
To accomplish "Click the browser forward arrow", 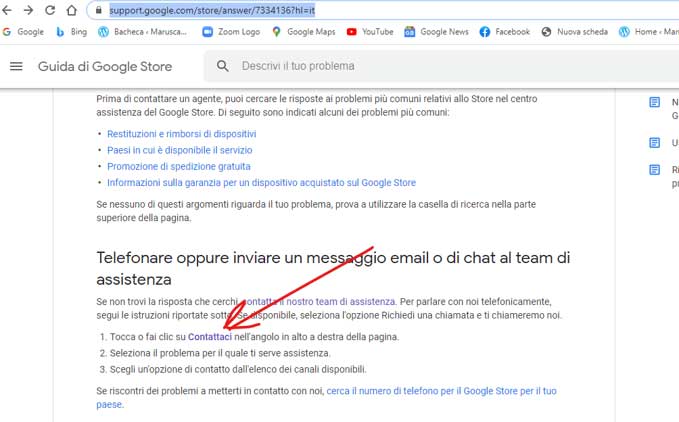I will (x=29, y=10).
